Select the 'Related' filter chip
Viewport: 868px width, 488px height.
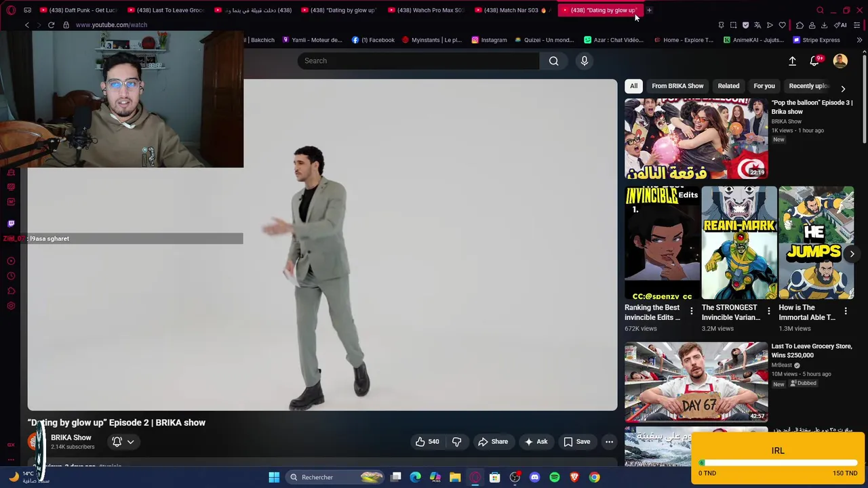[728, 86]
